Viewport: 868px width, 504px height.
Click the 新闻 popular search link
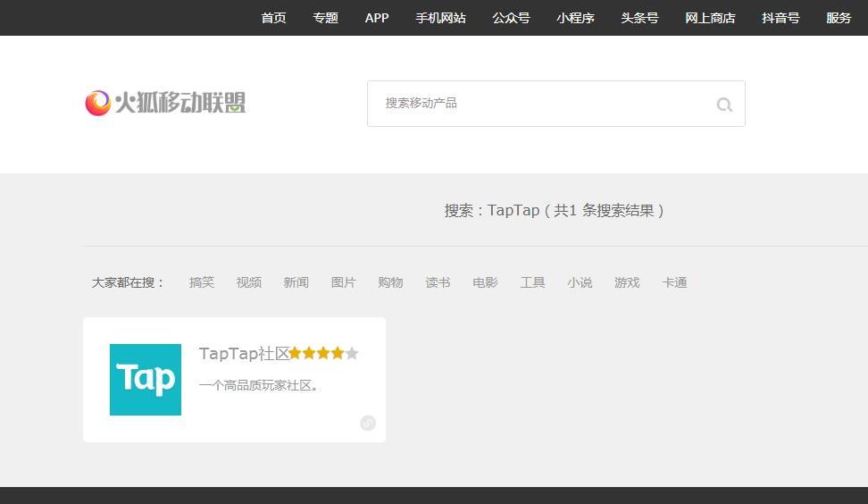(x=296, y=282)
